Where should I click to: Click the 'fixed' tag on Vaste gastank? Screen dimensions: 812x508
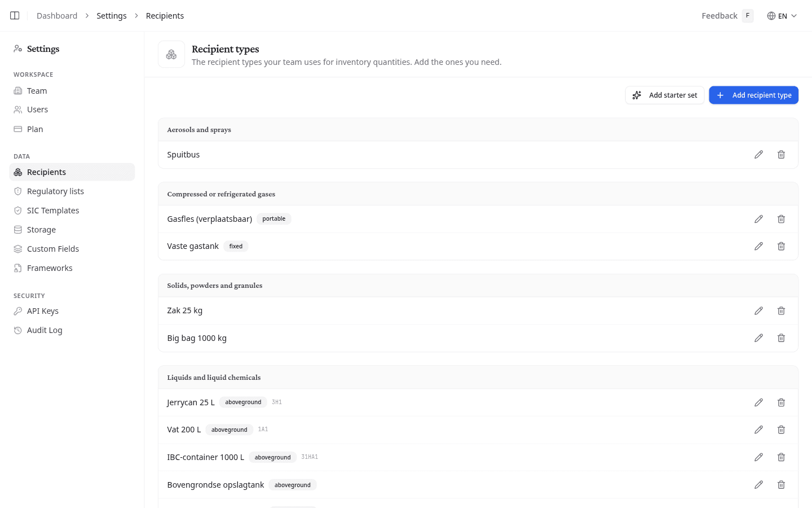click(236, 246)
